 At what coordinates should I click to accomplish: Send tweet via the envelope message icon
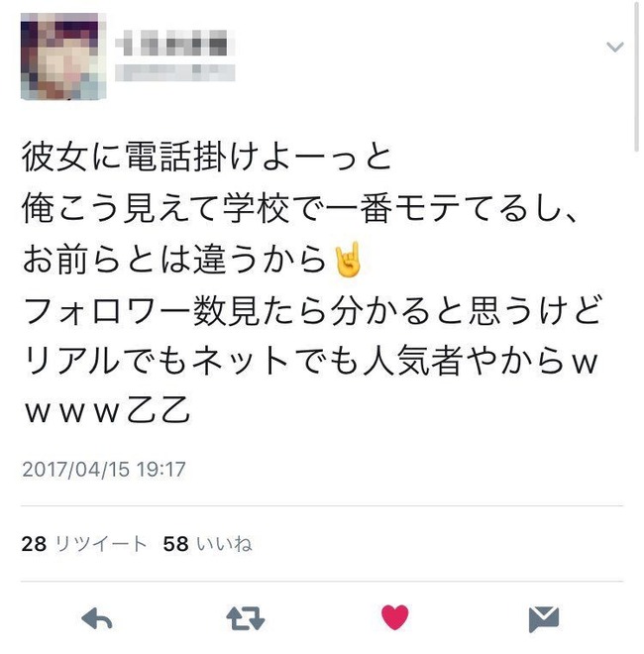click(544, 618)
